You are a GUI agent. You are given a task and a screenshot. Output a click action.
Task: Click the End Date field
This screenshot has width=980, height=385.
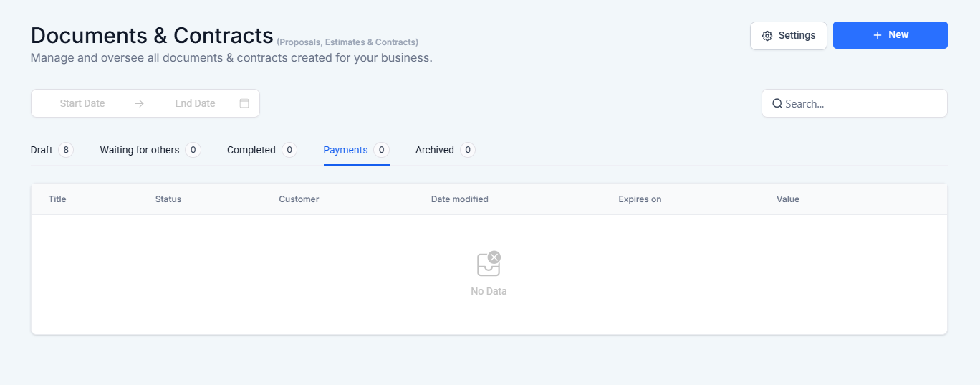[x=195, y=103]
